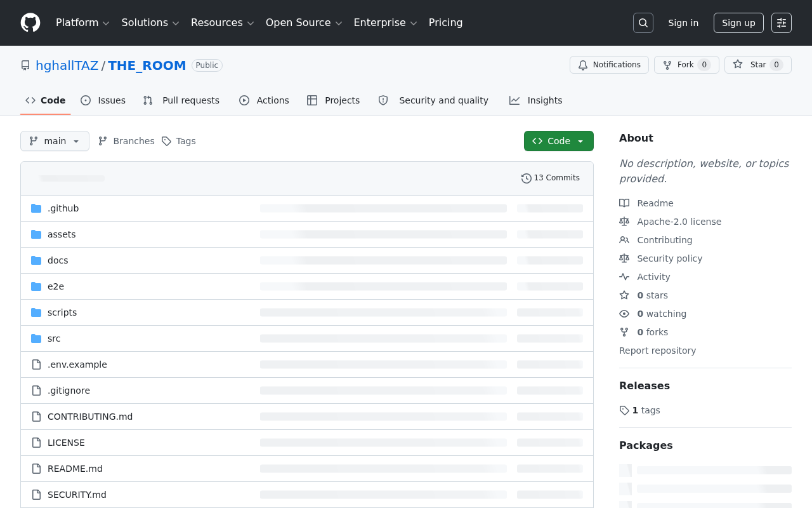The width and height of the screenshot is (812, 508).
Task: Click the SECURITY.md file icon
Action: [36, 495]
